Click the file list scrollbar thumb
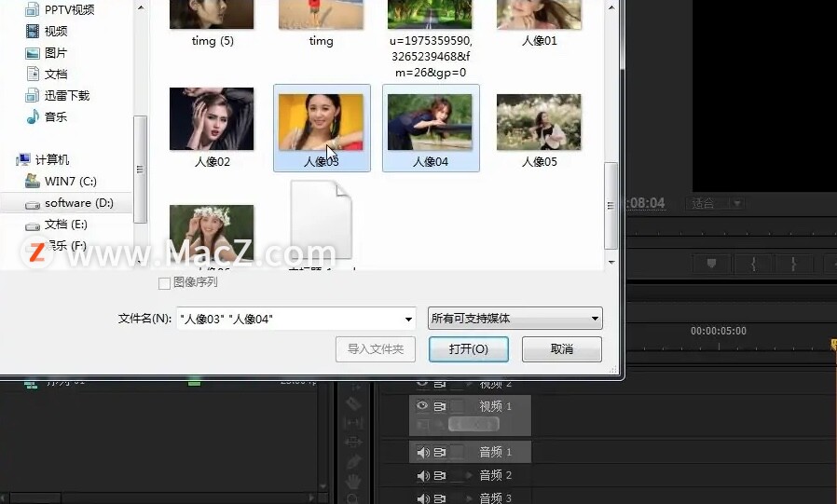 (x=611, y=206)
